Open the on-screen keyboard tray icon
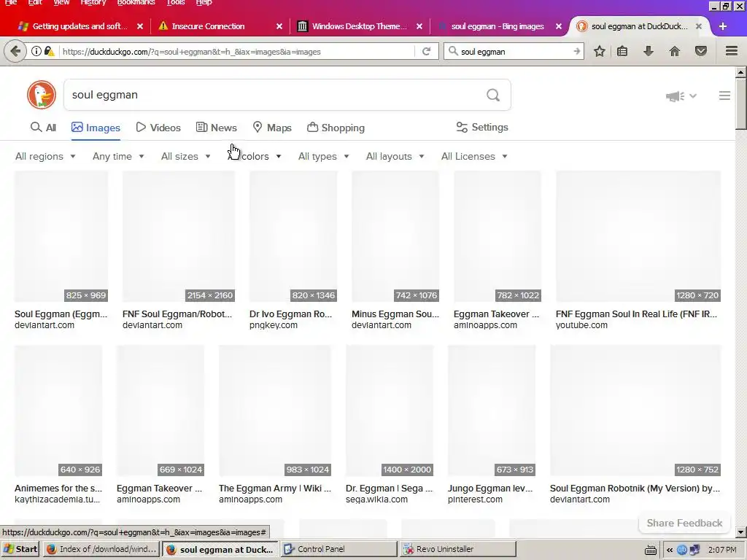 pyautogui.click(x=650, y=550)
